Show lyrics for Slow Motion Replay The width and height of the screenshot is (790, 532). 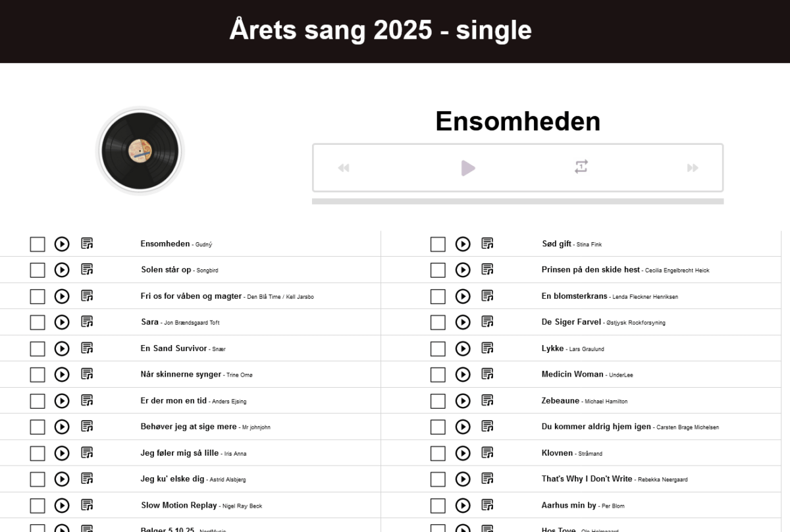87,506
